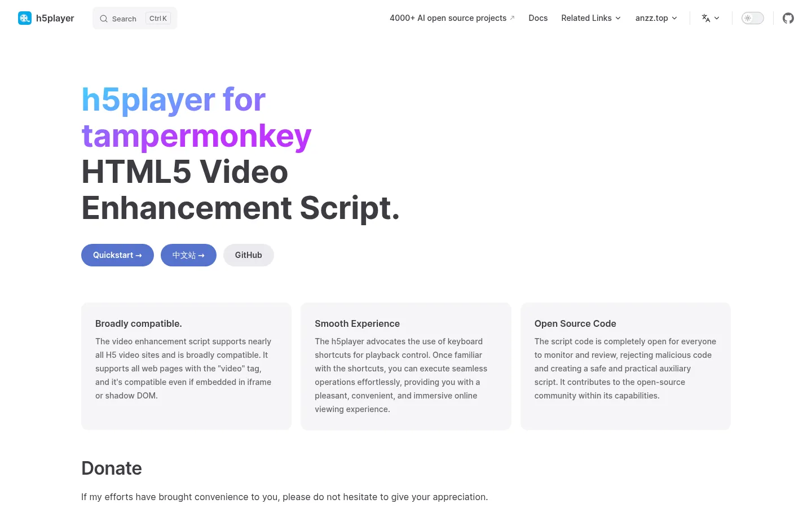Go to the 中文站 Chinese site button

(x=188, y=255)
